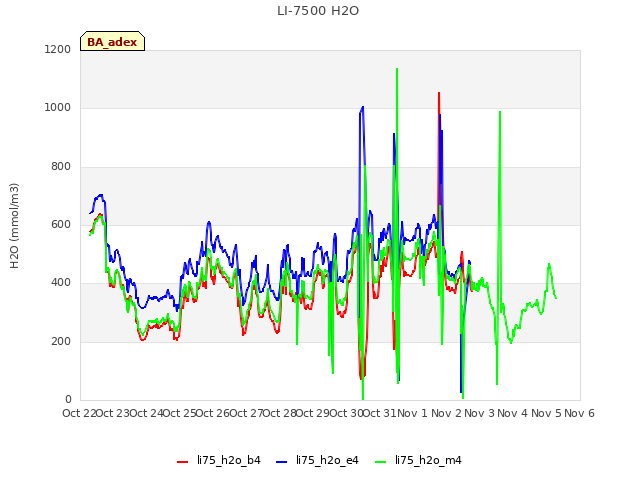Click the 1200 y-axis label
The image size is (640, 480).
(58, 49)
